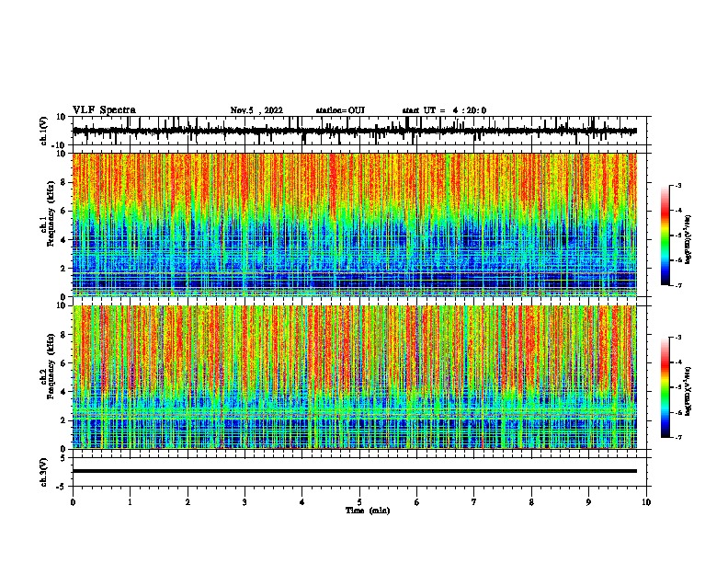Click the "VLF Spectra" plot title
Screen dimensions: 728x563
pos(104,109)
